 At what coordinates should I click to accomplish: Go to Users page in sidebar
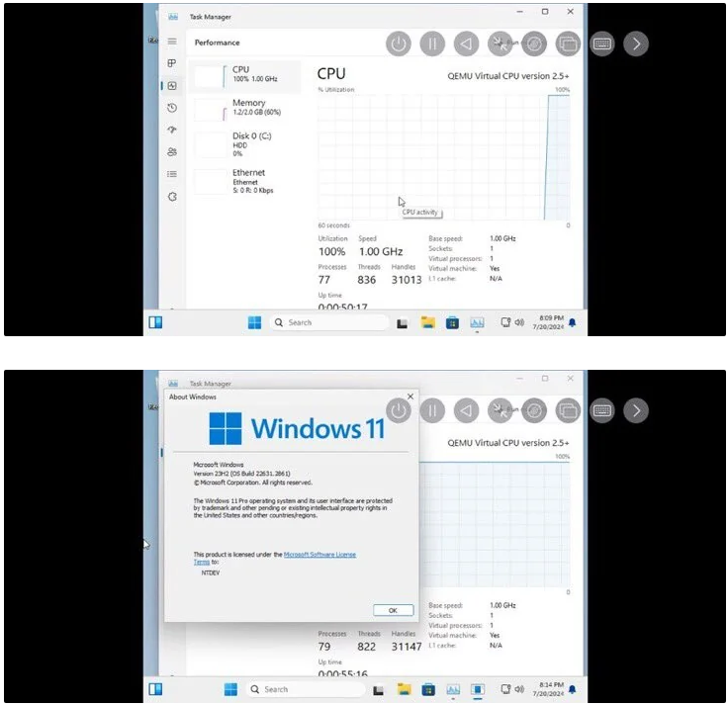[172, 151]
